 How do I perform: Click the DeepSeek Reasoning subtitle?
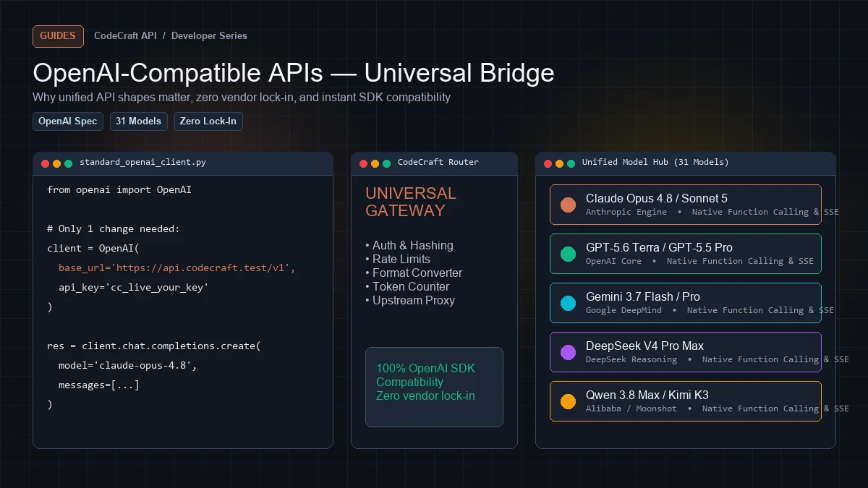point(631,360)
